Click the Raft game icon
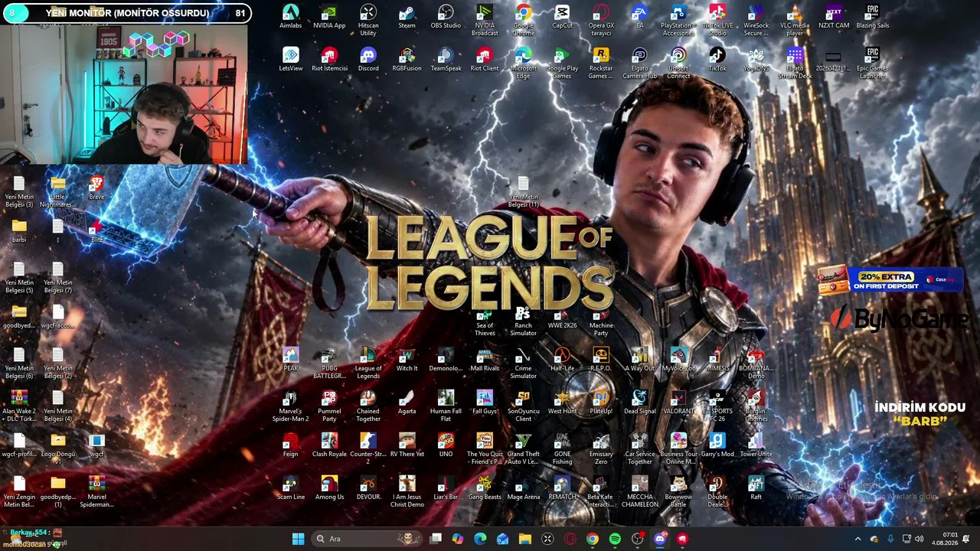This screenshot has height=551, width=980. 756,488
